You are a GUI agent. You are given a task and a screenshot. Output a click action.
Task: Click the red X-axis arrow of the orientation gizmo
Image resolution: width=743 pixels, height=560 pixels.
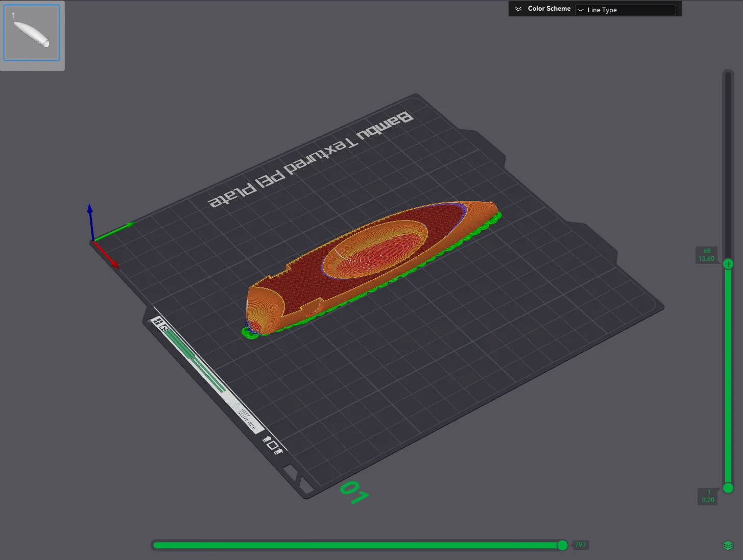[x=113, y=261]
